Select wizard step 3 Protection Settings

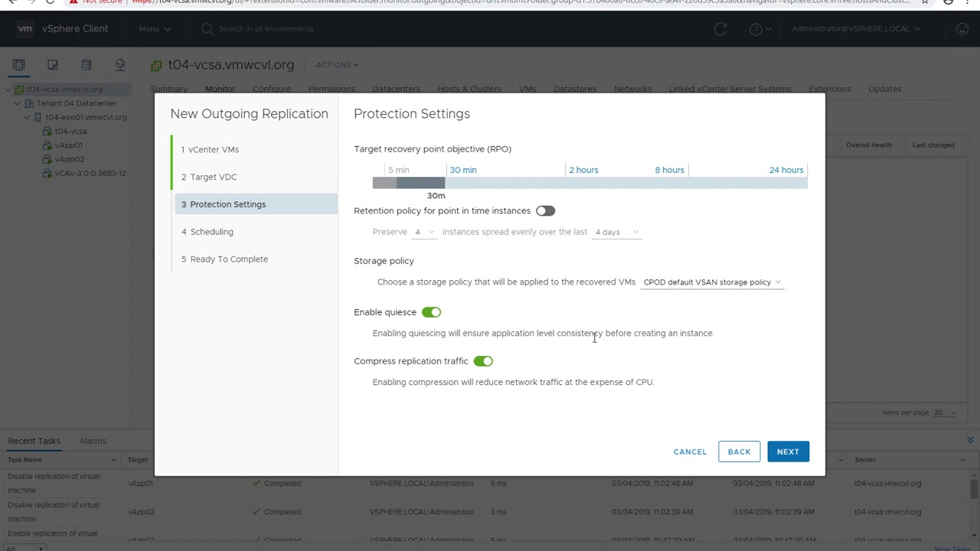(256, 204)
